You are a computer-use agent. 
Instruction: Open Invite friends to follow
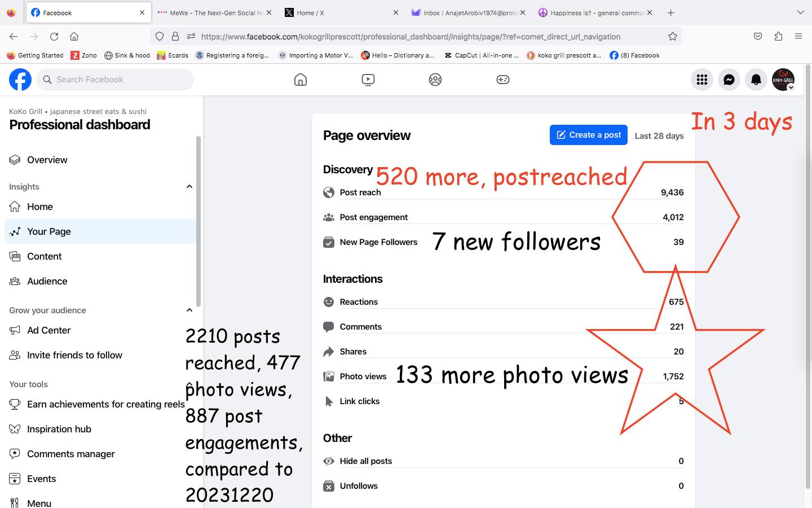pyautogui.click(x=100, y=355)
